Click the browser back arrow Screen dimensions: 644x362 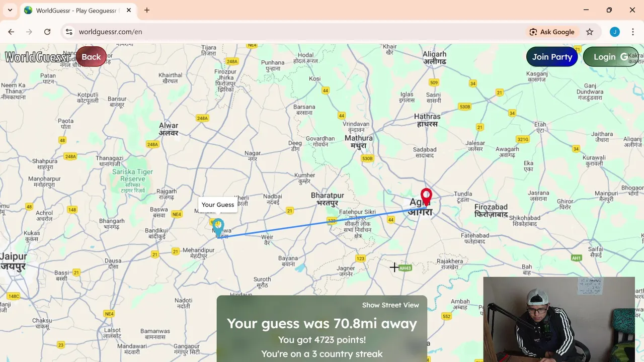[x=11, y=32]
